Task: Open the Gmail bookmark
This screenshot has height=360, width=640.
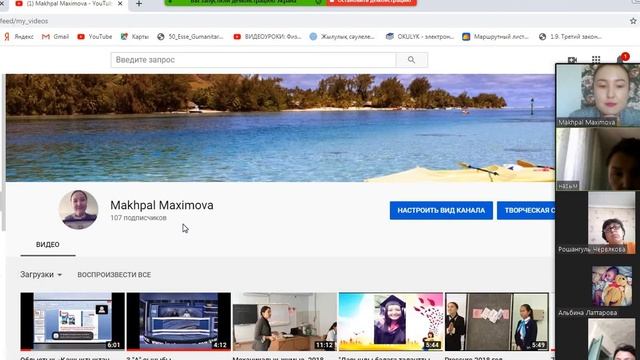Action: [x=56, y=37]
